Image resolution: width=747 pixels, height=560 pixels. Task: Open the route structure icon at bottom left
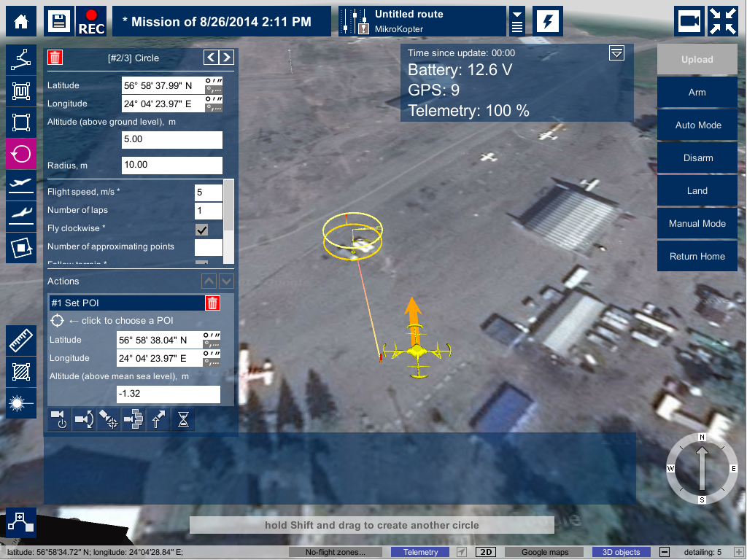tap(21, 522)
